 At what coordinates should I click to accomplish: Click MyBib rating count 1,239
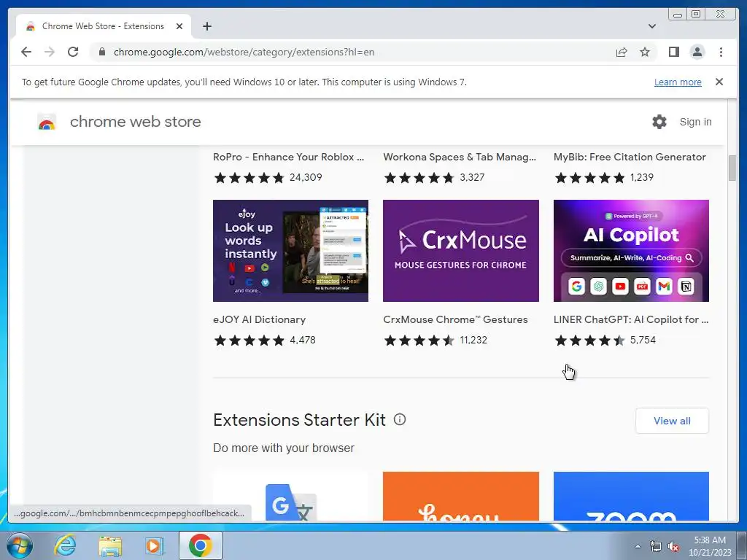tap(641, 178)
